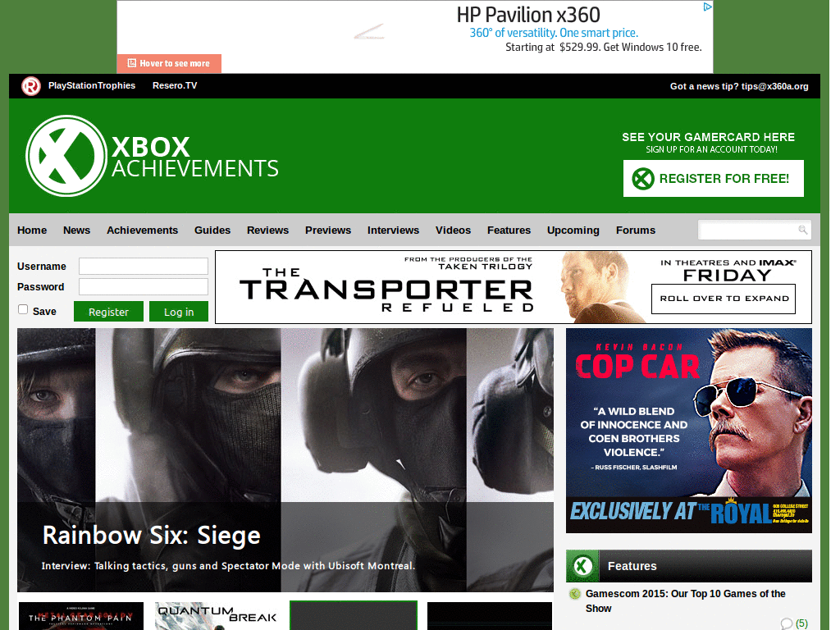The image size is (840, 630).
Task: Click the comment bubble icon showing (5)
Action: click(787, 623)
